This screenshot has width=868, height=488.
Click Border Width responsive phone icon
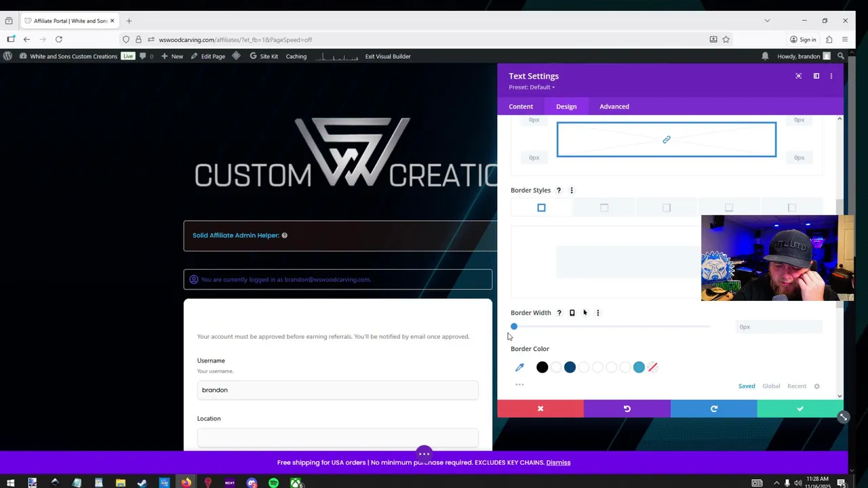572,313
